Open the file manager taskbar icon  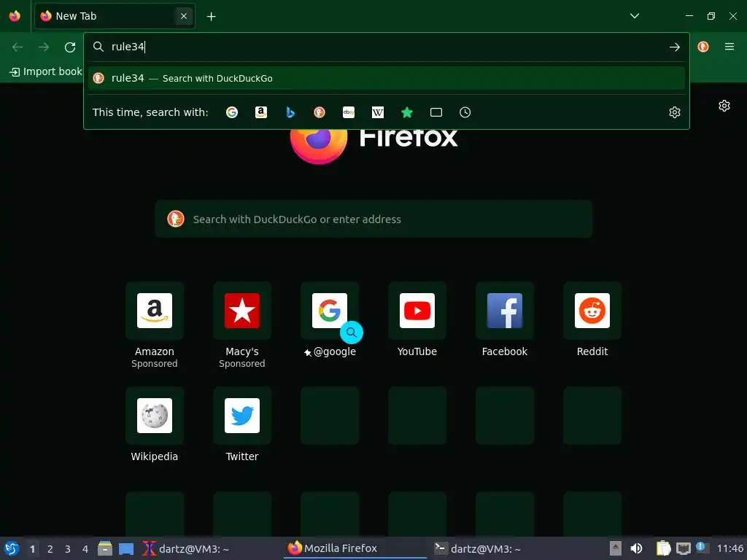tap(105, 548)
